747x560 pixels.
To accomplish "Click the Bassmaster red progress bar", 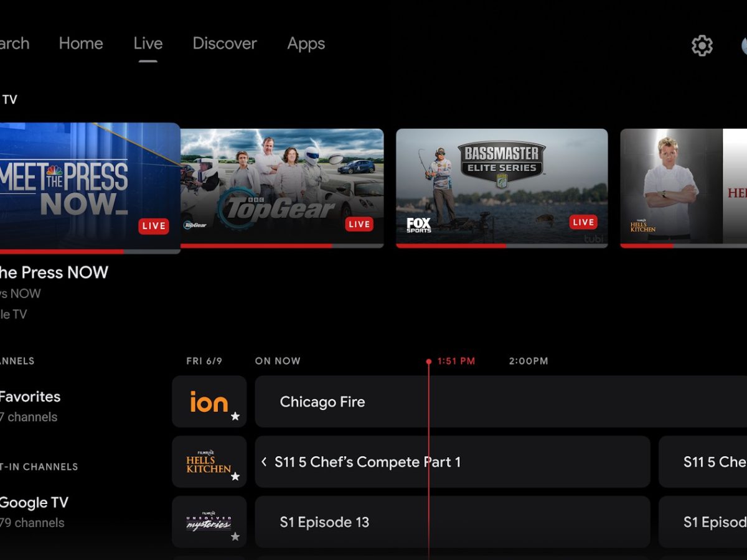I will pos(451,246).
